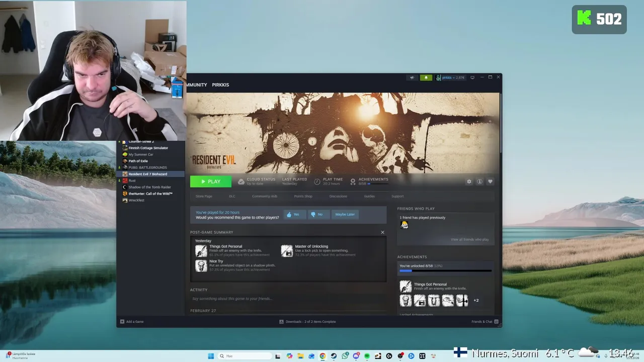Open Copilot from the taskbar
Image resolution: width=644 pixels, height=362 pixels.
[289, 356]
